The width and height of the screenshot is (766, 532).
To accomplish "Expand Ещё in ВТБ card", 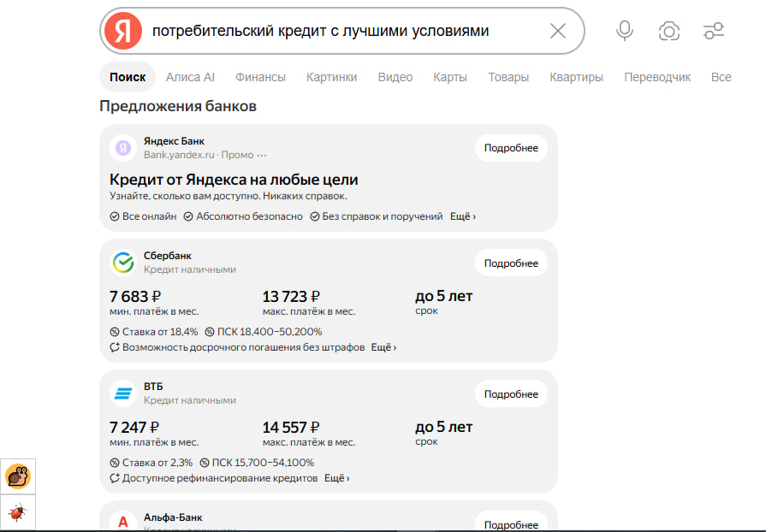I will point(336,478).
